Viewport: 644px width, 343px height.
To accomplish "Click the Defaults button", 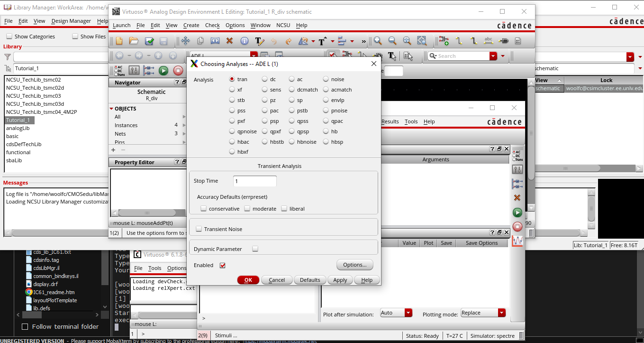I will [310, 280].
